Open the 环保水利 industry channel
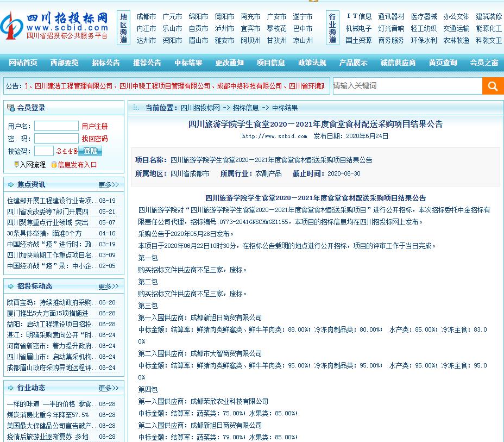 pos(424,40)
